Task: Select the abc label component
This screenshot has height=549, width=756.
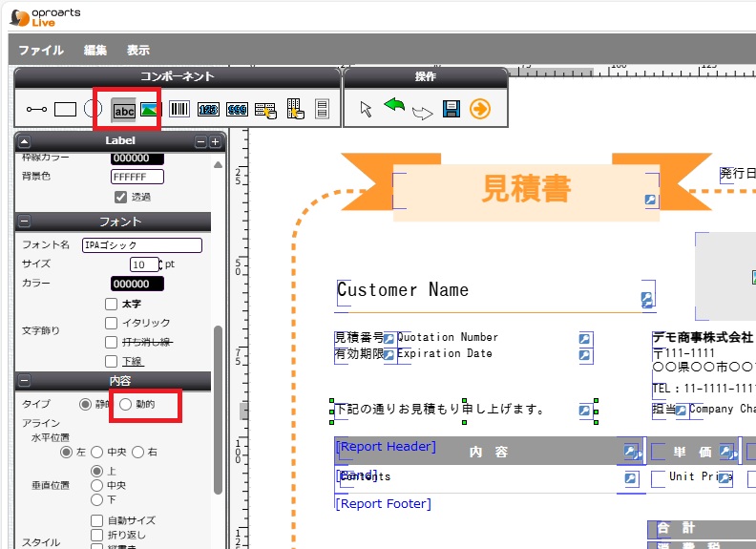Action: (x=124, y=110)
